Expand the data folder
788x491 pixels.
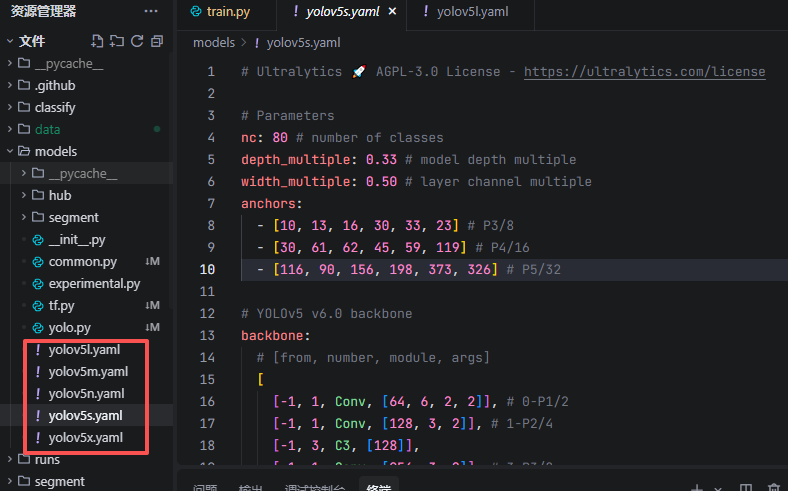coord(47,130)
